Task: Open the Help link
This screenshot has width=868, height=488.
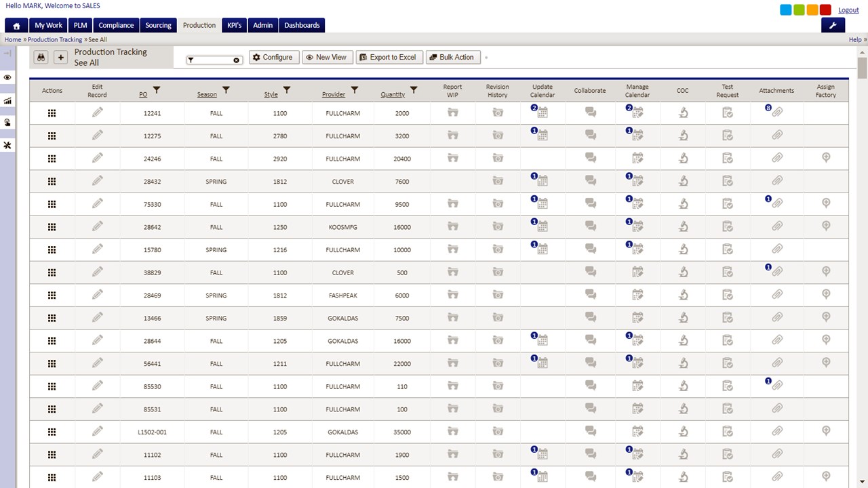Action: [x=855, y=40]
